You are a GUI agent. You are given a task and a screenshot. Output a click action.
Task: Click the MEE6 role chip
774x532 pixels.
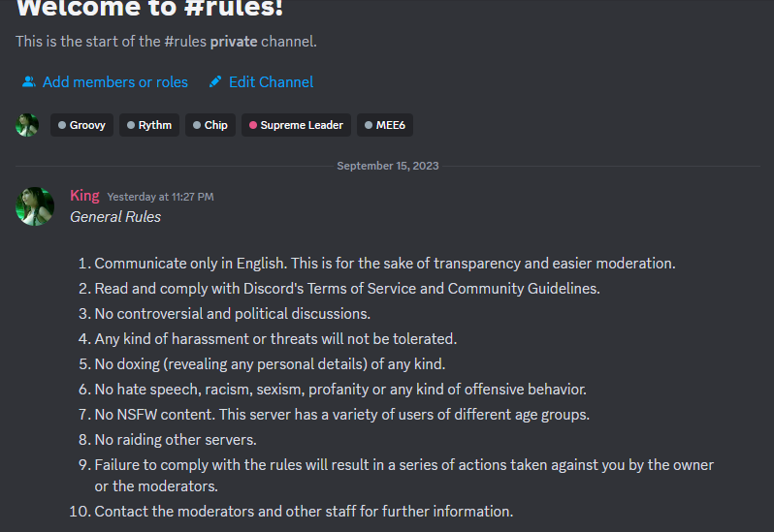tap(385, 125)
